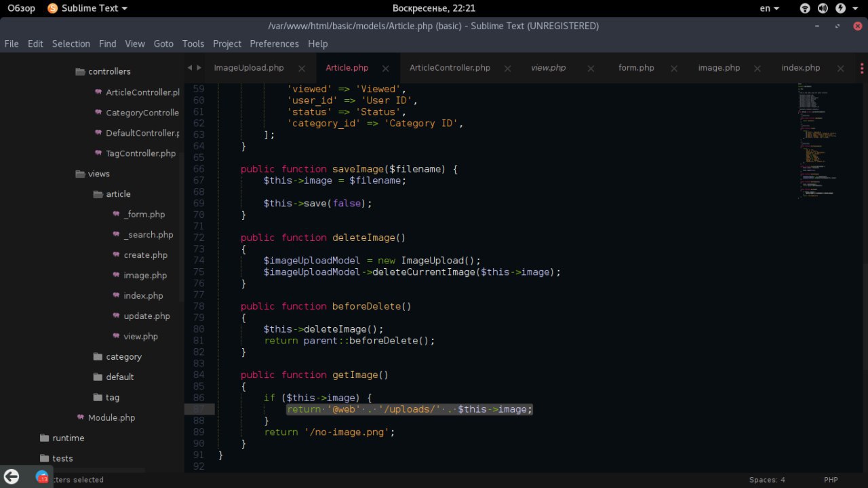Close the ImageUpload.php tab

(x=302, y=69)
